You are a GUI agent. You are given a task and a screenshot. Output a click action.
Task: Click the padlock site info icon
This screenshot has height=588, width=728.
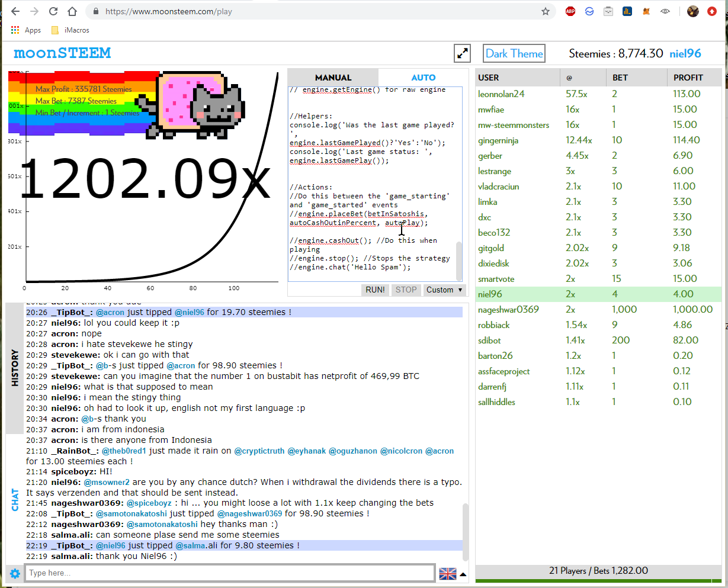click(x=95, y=11)
